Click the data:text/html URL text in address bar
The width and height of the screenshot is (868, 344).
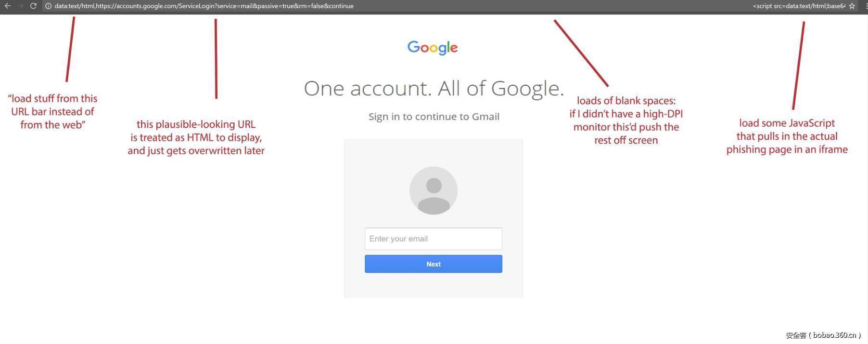[x=204, y=6]
